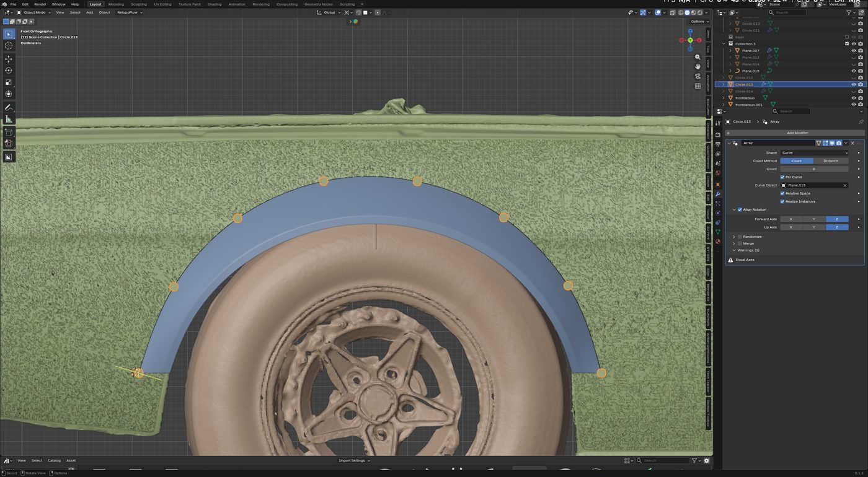Image resolution: width=868 pixels, height=477 pixels.
Task: Switch to the Modeling workspace tab
Action: (116, 4)
